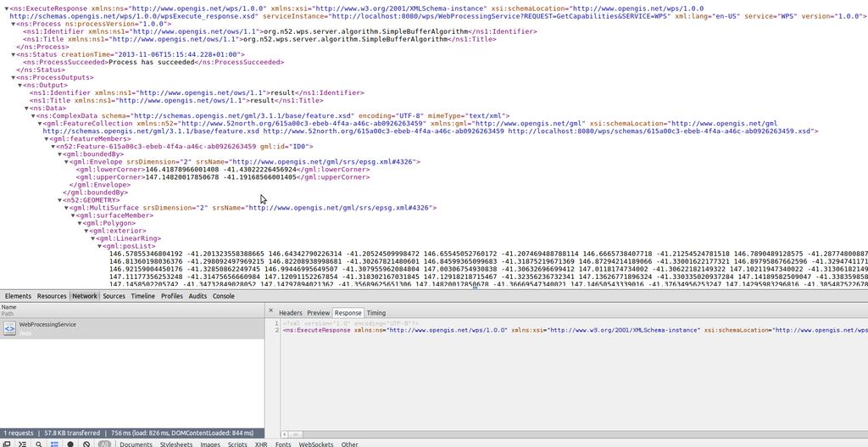Select the WebProcessingService request row
Viewport: 868px width, 447px height.
pos(132,329)
